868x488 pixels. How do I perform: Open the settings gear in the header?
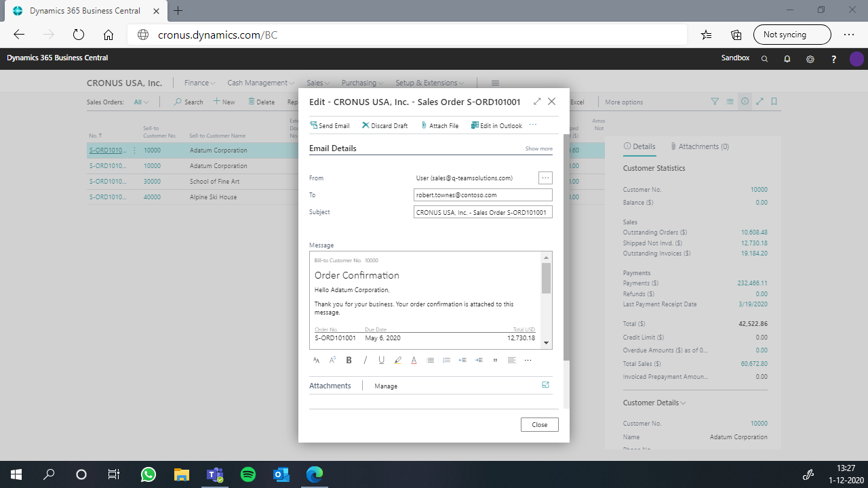click(810, 59)
